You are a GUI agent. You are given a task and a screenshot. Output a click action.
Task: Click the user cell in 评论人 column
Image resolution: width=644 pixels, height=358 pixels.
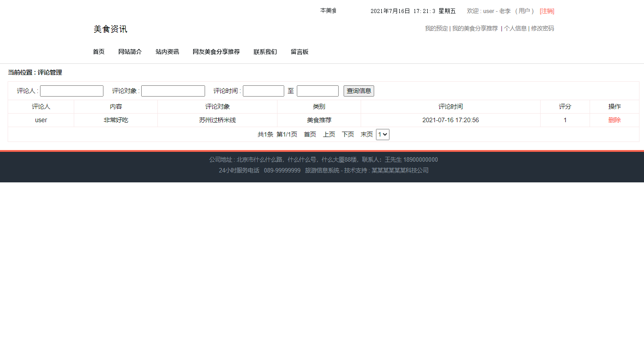[x=41, y=120]
